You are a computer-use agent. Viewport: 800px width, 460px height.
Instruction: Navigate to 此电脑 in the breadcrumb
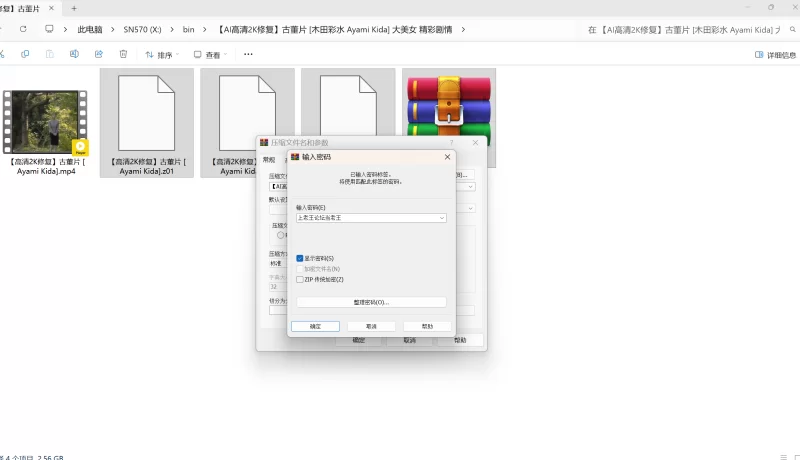[92, 29]
